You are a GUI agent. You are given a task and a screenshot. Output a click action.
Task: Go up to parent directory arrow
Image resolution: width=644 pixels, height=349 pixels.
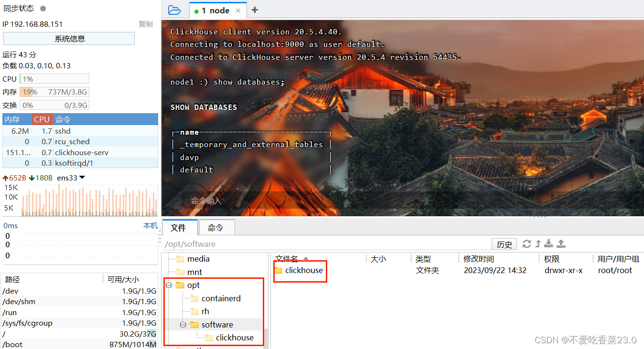coord(538,244)
